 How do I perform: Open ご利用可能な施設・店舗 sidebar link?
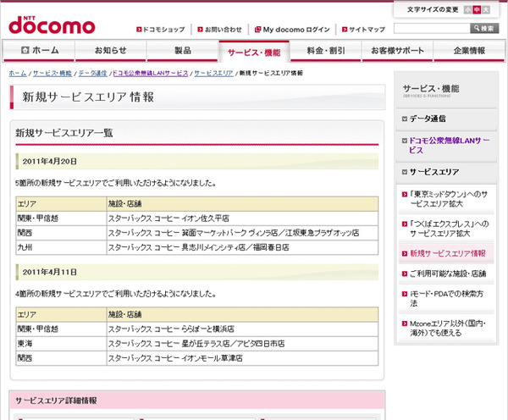coord(448,274)
